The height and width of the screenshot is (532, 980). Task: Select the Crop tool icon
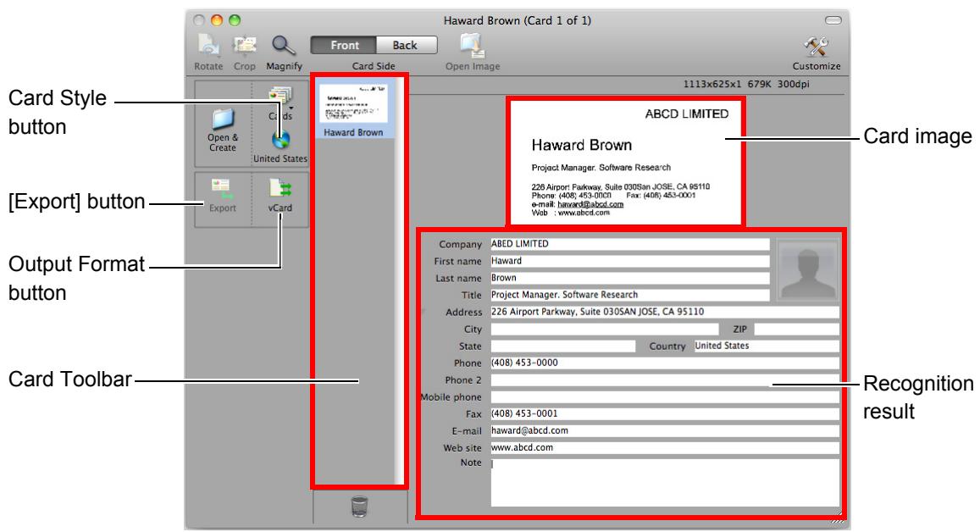[x=245, y=47]
